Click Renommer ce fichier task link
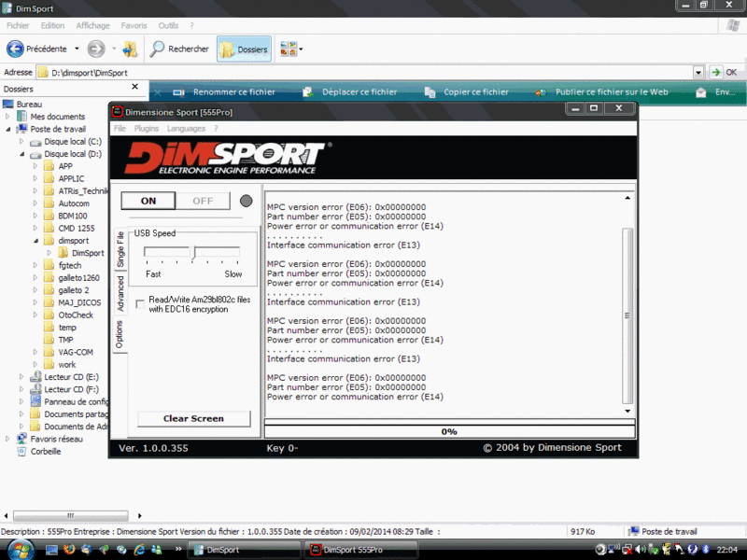Screen dimensions: 747x560 click(224, 91)
